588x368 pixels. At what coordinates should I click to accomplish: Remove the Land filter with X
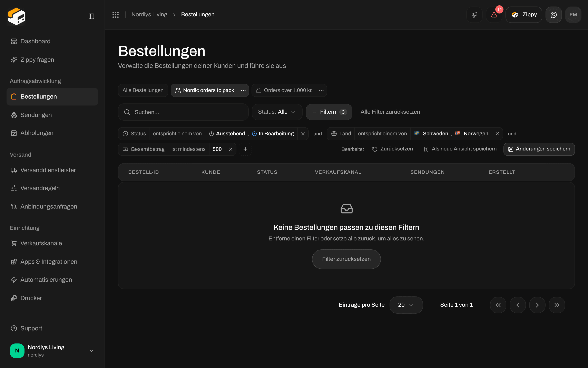[497, 134]
